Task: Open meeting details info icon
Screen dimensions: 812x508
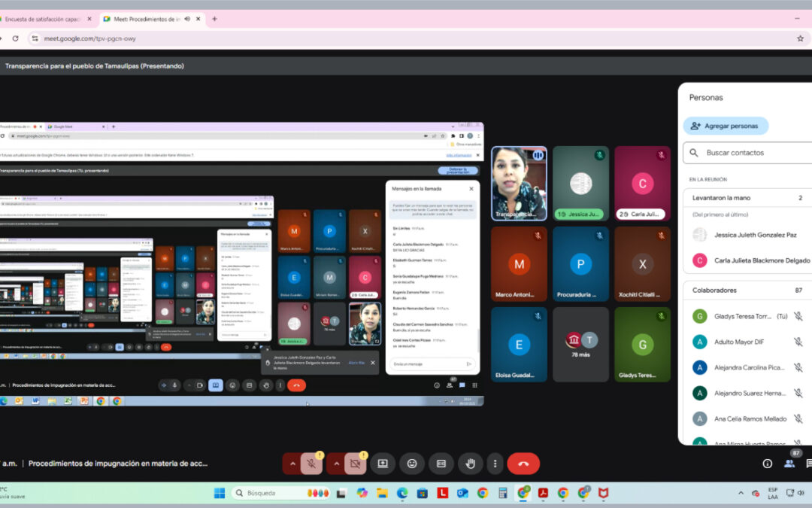Action: pyautogui.click(x=768, y=464)
